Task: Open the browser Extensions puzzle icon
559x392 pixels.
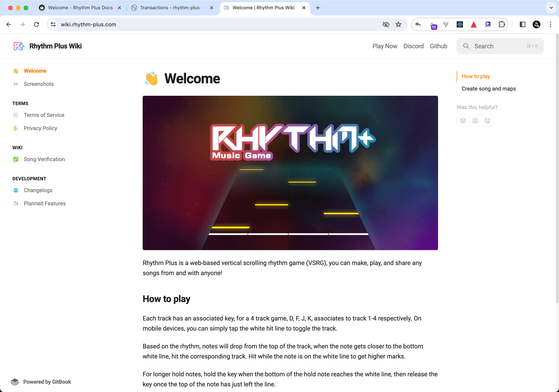Action: pos(502,24)
